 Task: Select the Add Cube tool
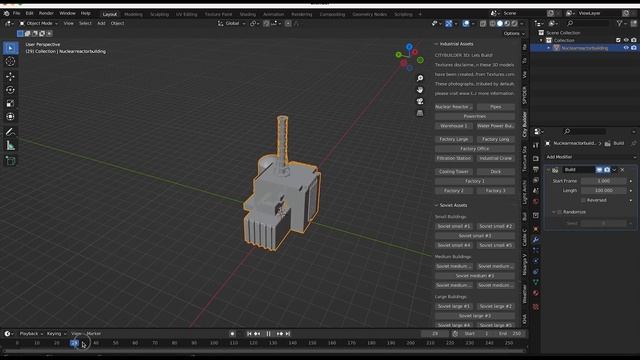(x=11, y=161)
